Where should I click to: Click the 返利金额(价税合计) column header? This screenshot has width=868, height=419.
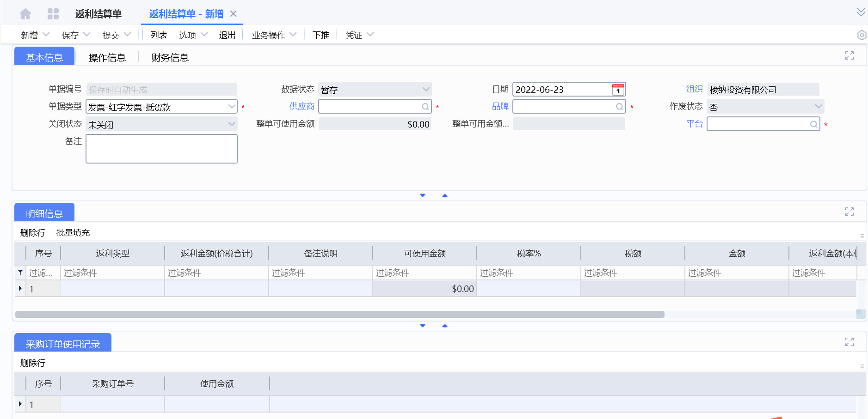pyautogui.click(x=216, y=254)
